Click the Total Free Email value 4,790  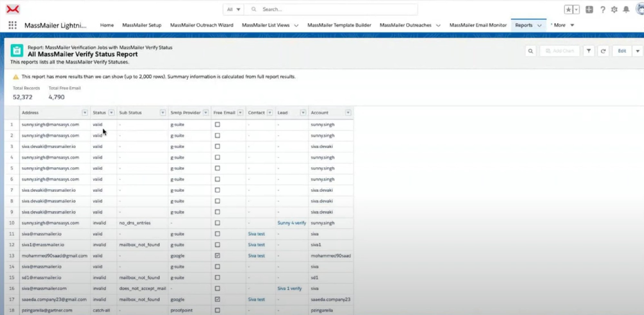tap(56, 97)
